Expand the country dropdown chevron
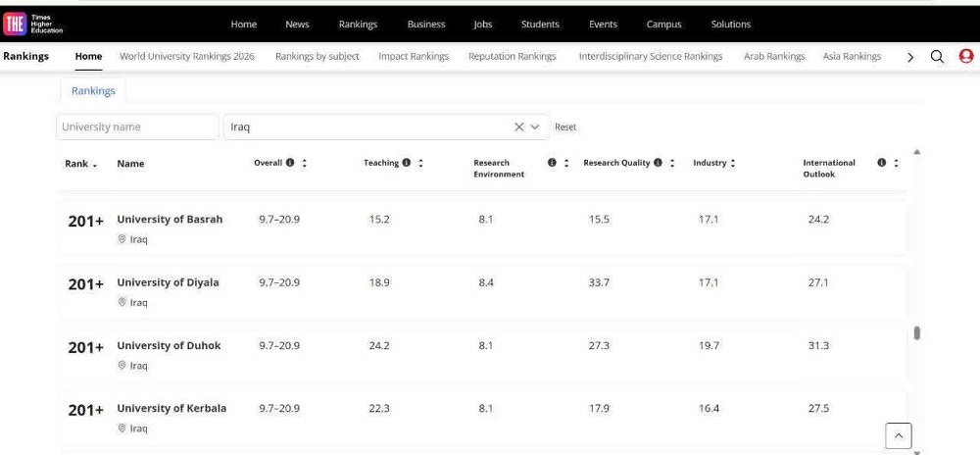This screenshot has width=980, height=455. tap(535, 127)
